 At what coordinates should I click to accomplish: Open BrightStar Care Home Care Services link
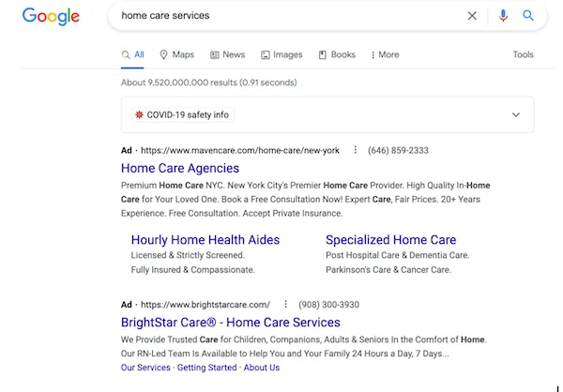230,323
